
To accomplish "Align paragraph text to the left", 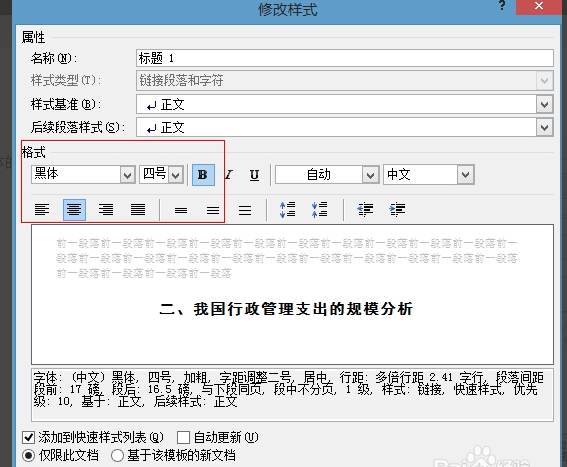I will tap(42, 209).
